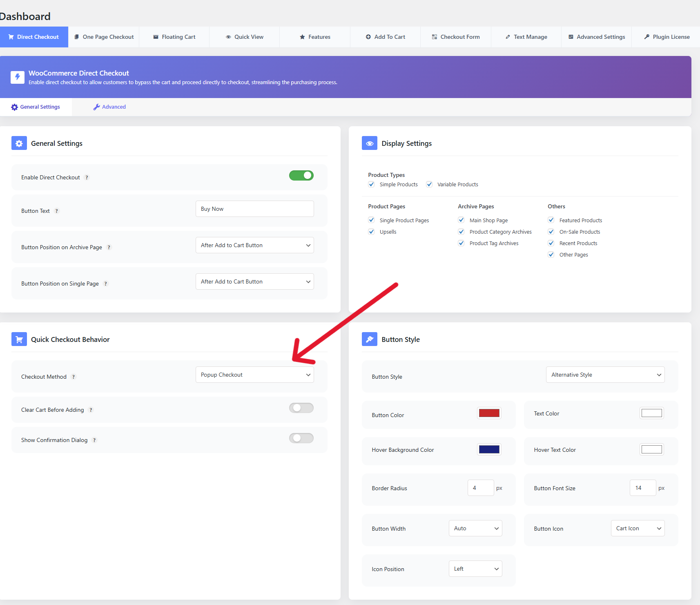Select the Advanced sub-tab
The image size is (700, 605).
pyautogui.click(x=109, y=107)
